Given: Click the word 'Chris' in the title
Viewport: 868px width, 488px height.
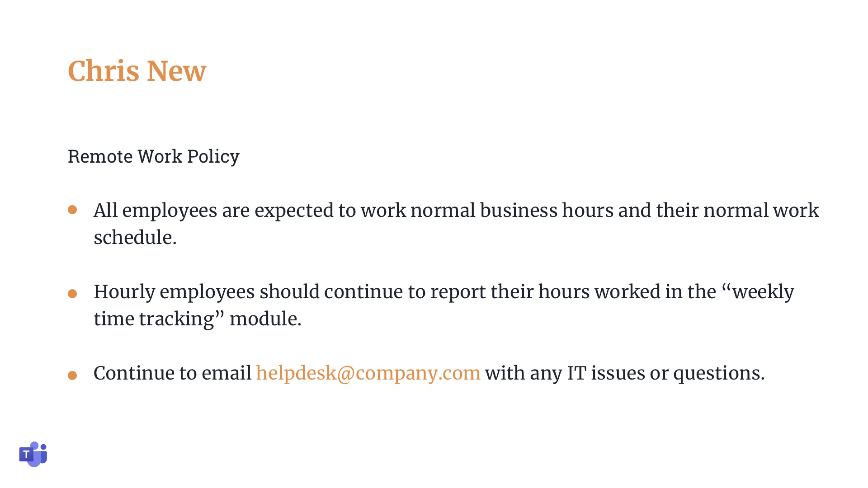Looking at the screenshot, I should coord(104,71).
